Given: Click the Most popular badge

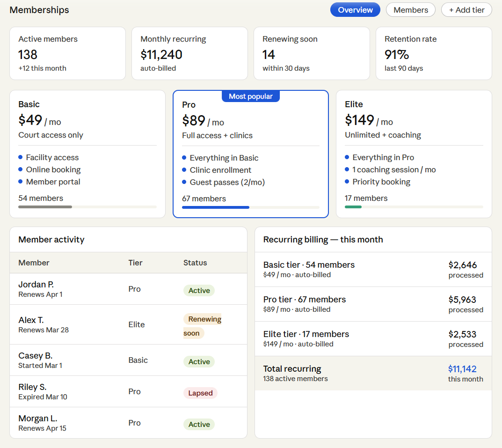Looking at the screenshot, I should point(250,96).
